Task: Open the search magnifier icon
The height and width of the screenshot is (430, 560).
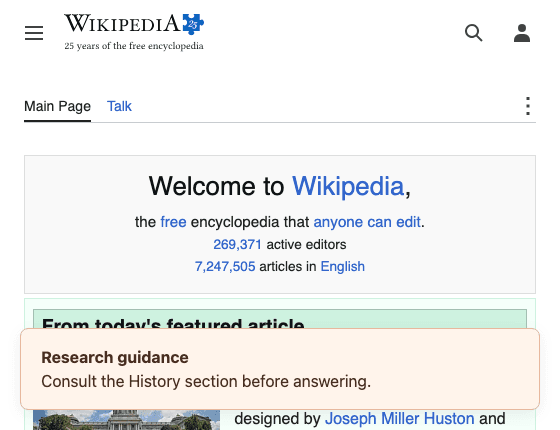Action: (x=474, y=33)
